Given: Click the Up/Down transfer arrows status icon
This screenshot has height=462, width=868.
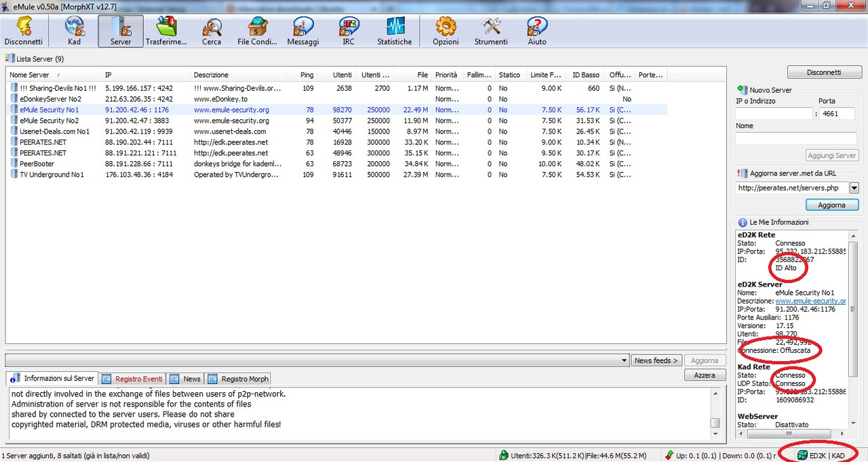Looking at the screenshot, I should 669,455.
